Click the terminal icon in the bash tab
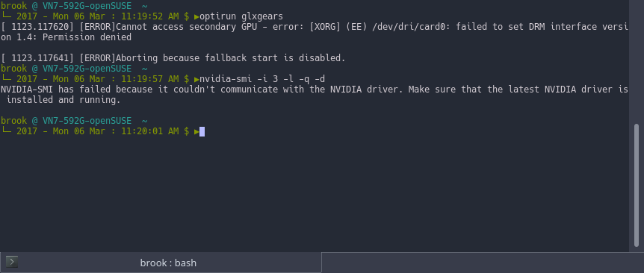The width and height of the screenshot is (644, 273). click(12, 262)
